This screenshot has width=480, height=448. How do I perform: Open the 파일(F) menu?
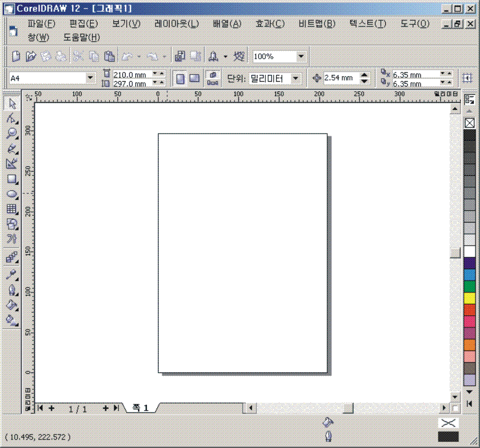pyautogui.click(x=42, y=24)
